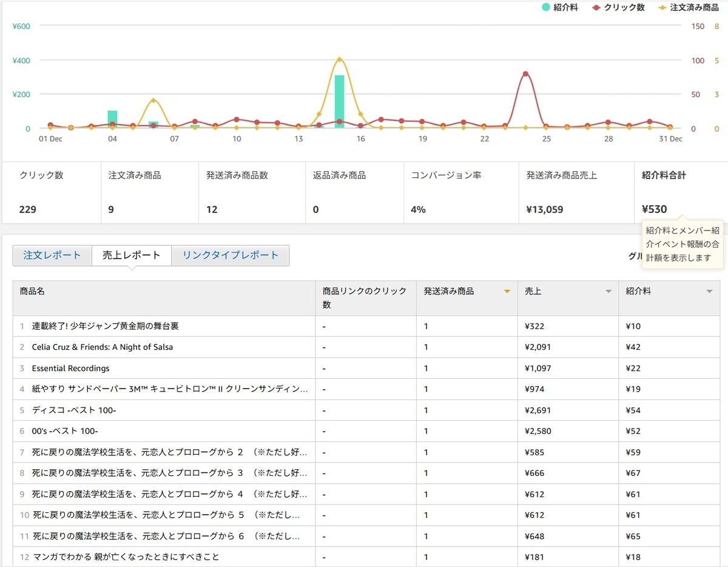This screenshot has height=567, width=728.
Task: Click the 商品名 column header
Action: click(164, 298)
